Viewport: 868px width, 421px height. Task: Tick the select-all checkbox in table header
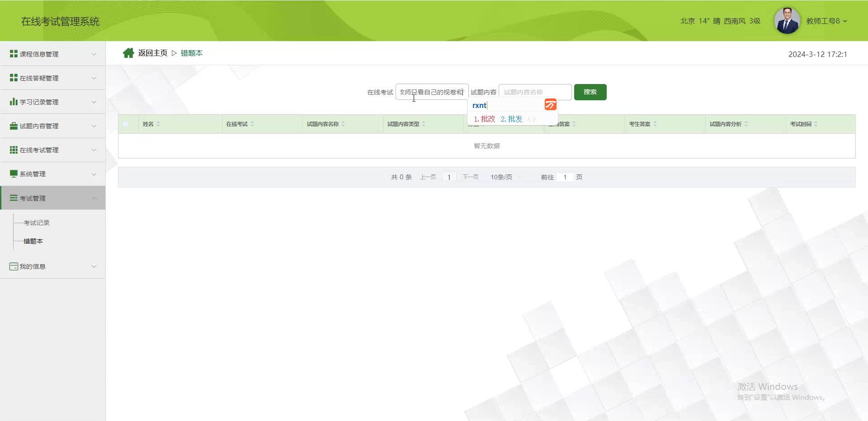(126, 124)
